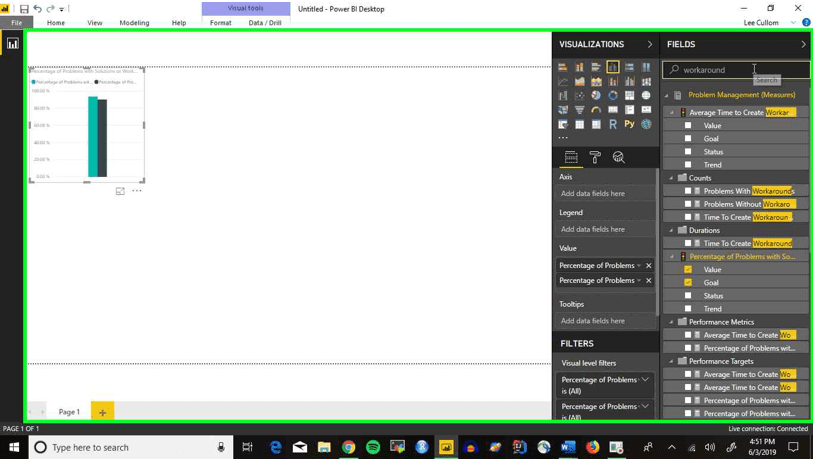814x459 pixels.
Task: Select the Donut chart visual
Action: coord(613,96)
